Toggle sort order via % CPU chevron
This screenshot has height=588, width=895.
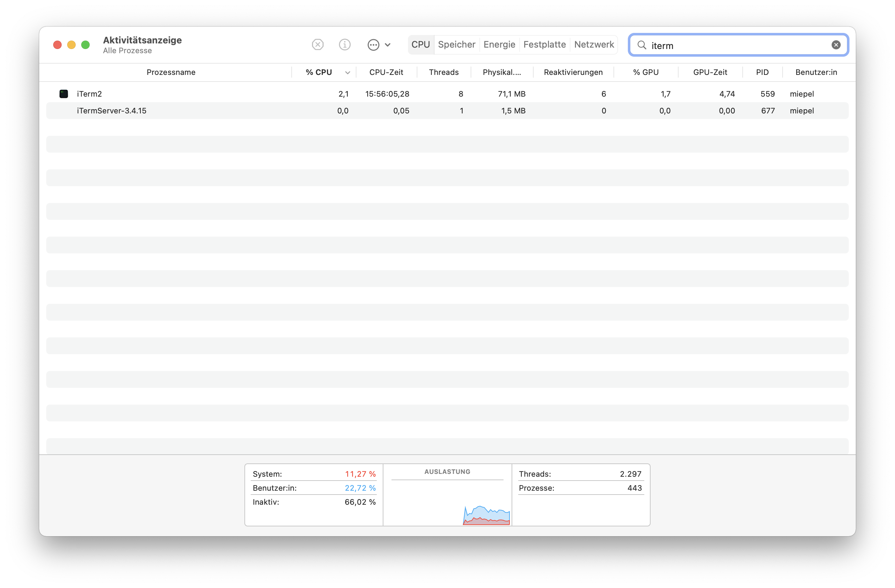pyautogui.click(x=347, y=72)
